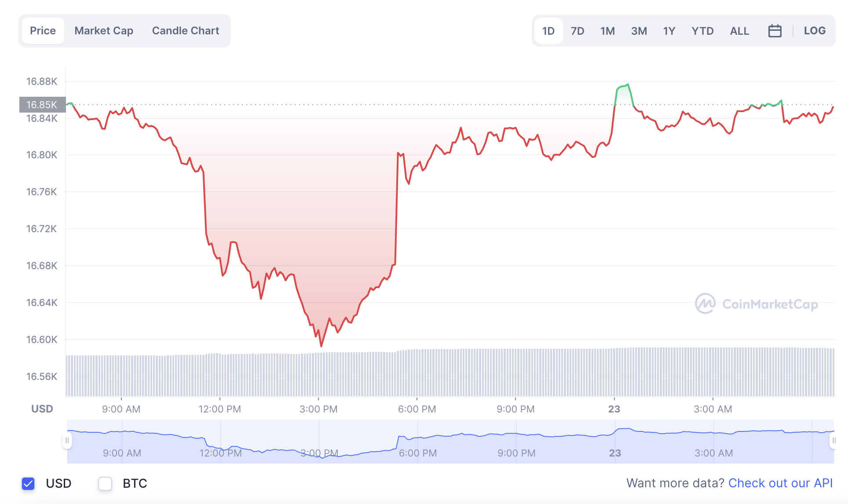Set chart range to 1Y
The width and height of the screenshot is (848, 504).
(x=669, y=31)
